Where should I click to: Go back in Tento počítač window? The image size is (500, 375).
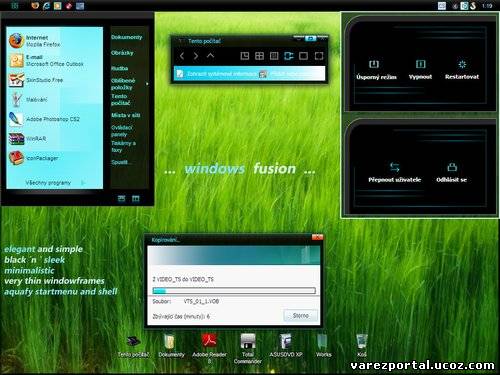[182, 56]
